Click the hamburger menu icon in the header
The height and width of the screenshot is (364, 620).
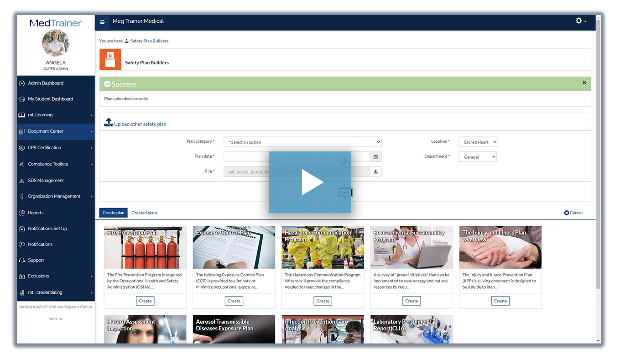click(x=102, y=21)
